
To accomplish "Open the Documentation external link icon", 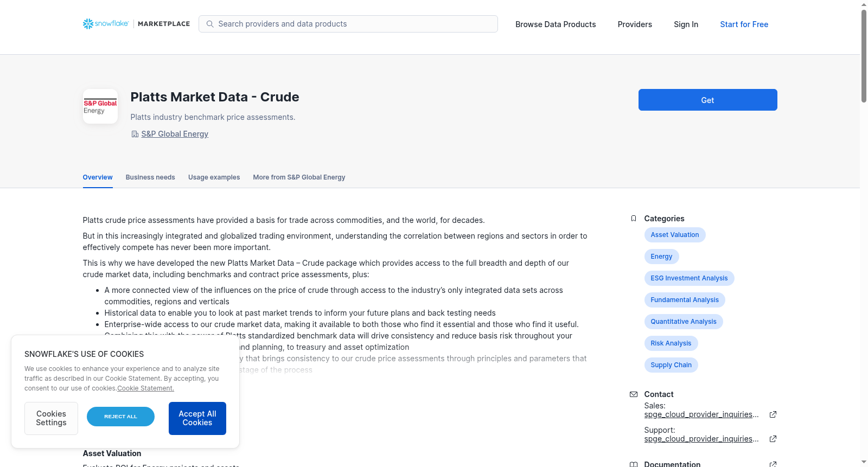I will click(773, 464).
